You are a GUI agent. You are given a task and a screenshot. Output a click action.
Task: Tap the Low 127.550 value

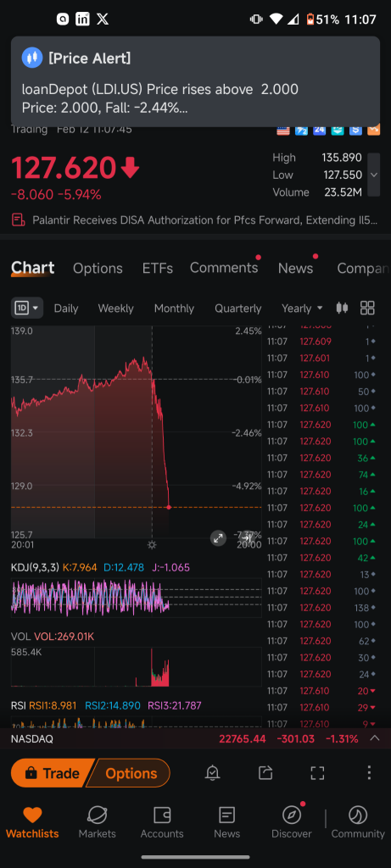[x=343, y=175]
